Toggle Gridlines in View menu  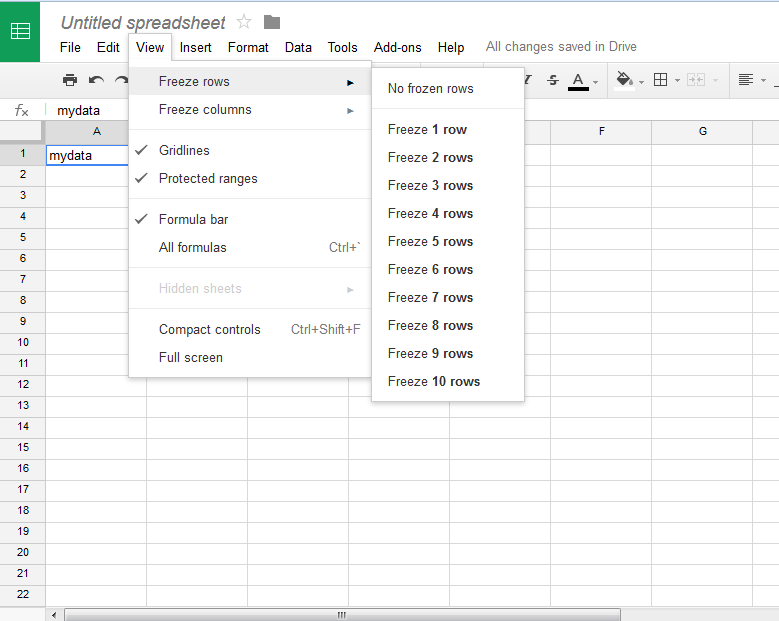[250, 151]
